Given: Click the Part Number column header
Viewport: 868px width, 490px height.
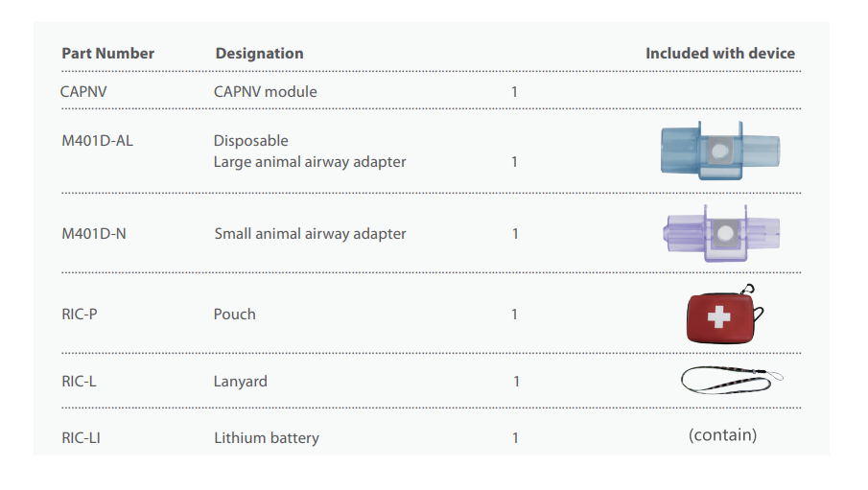Looking at the screenshot, I should 107,54.
